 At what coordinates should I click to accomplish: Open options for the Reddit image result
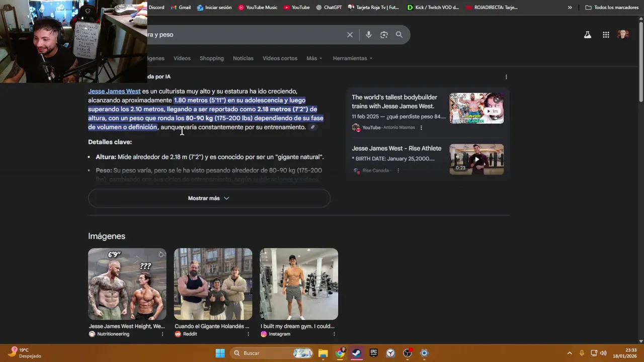(248, 334)
